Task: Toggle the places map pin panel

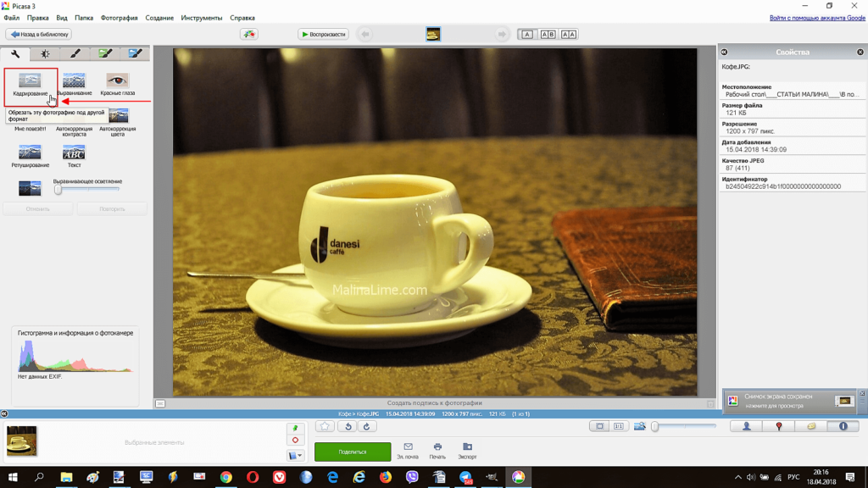Action: [x=779, y=426]
